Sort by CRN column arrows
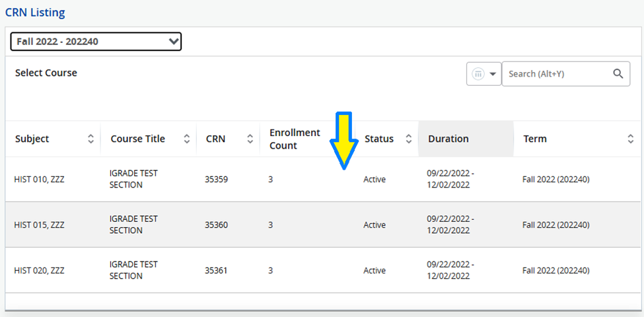 click(x=250, y=139)
